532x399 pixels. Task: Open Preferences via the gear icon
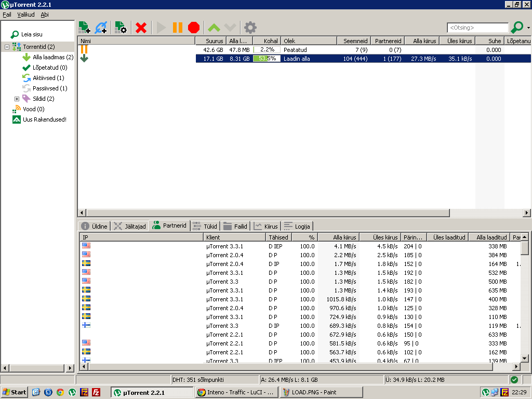pyautogui.click(x=250, y=28)
